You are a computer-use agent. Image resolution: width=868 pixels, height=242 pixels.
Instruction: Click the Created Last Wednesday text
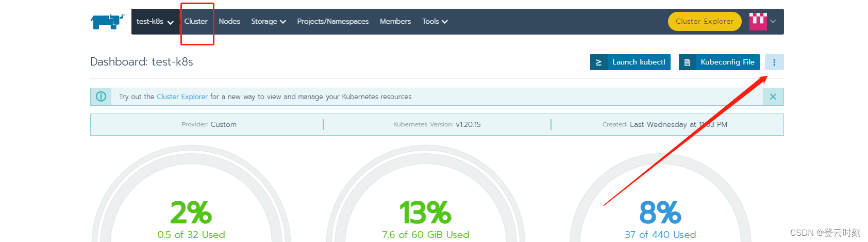click(665, 124)
